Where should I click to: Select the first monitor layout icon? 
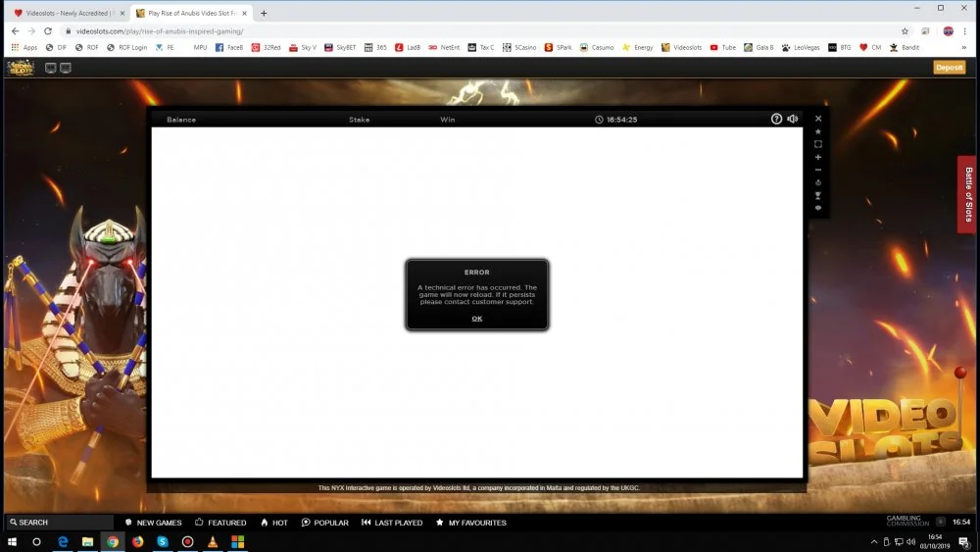(x=51, y=68)
